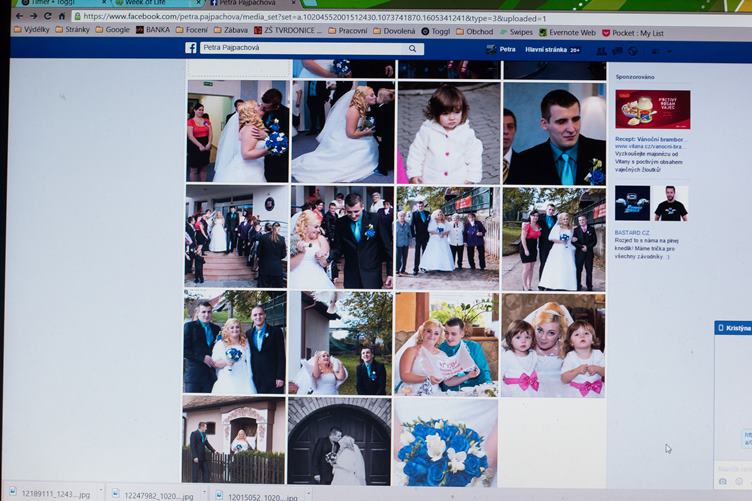Click the www.vitana.cz ad URL
752x501 pixels.
click(647, 147)
